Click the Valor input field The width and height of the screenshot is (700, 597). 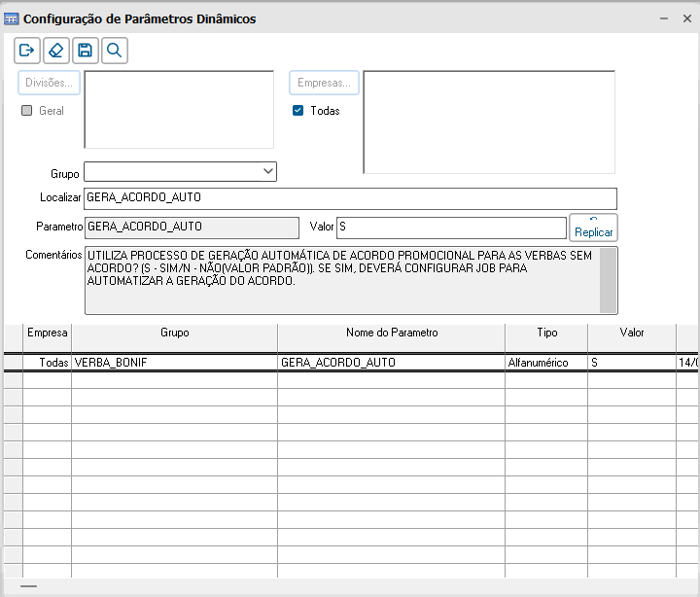point(450,228)
